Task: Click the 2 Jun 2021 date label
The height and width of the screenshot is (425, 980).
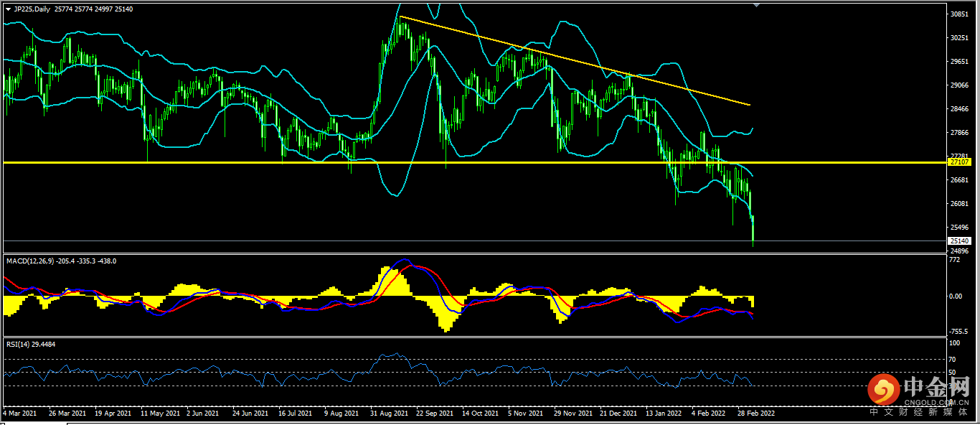Action: 202,414
